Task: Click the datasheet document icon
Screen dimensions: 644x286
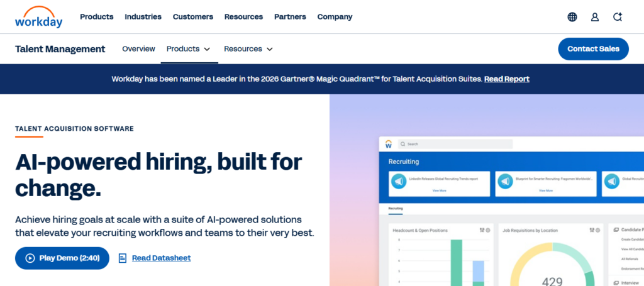Action: (123, 258)
